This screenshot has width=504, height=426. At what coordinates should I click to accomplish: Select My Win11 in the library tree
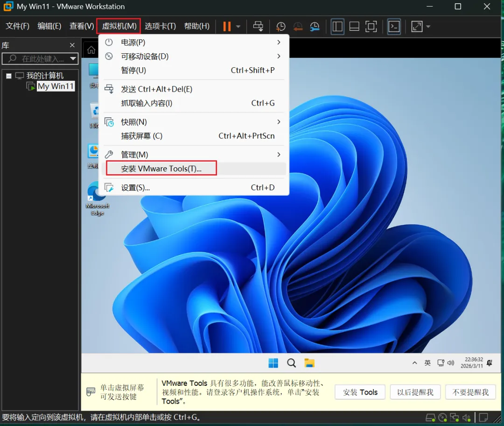coord(56,86)
